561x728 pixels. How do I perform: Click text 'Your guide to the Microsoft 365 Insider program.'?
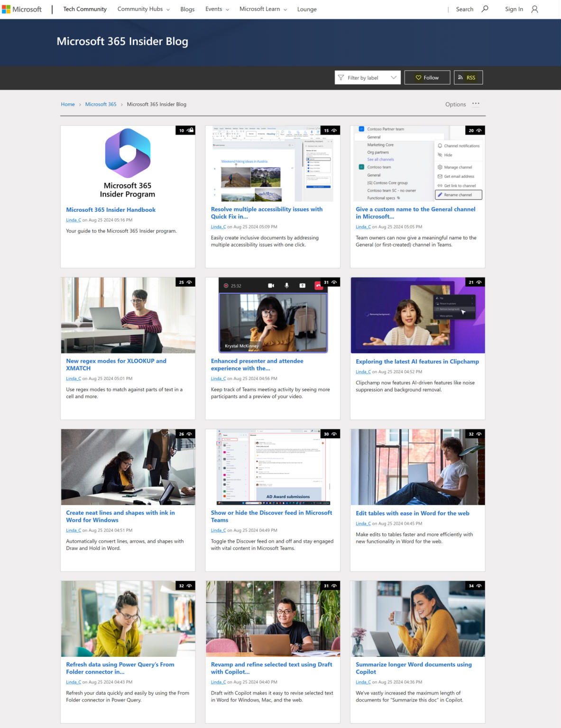point(121,231)
